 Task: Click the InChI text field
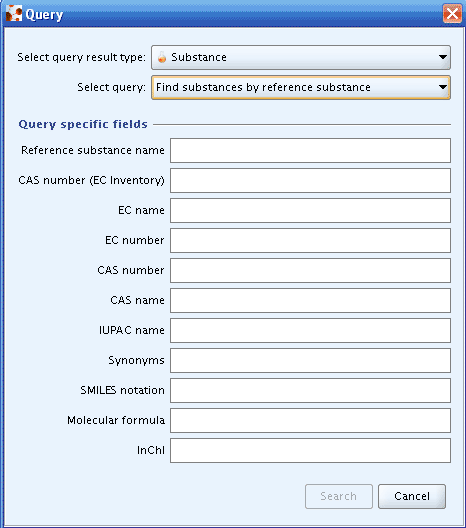(310, 450)
